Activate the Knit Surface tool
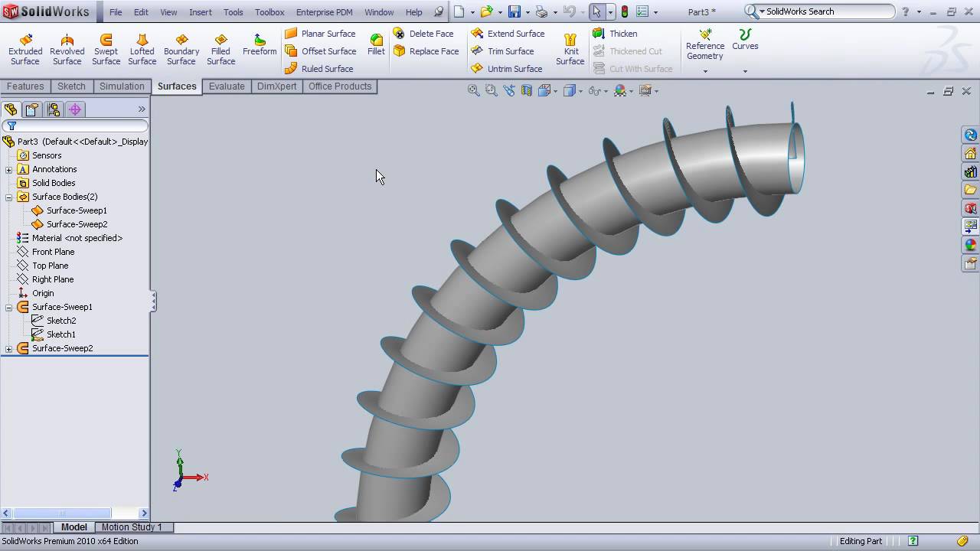 [x=570, y=49]
